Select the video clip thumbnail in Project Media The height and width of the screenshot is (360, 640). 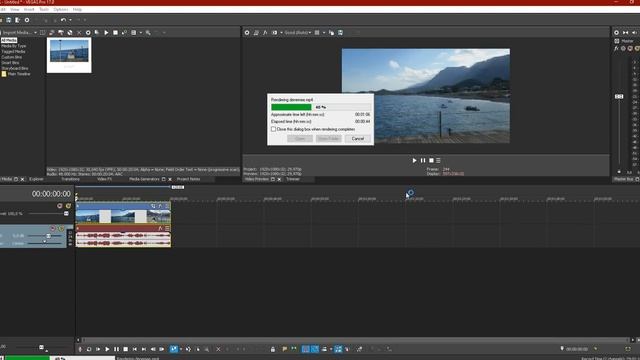[x=69, y=55]
